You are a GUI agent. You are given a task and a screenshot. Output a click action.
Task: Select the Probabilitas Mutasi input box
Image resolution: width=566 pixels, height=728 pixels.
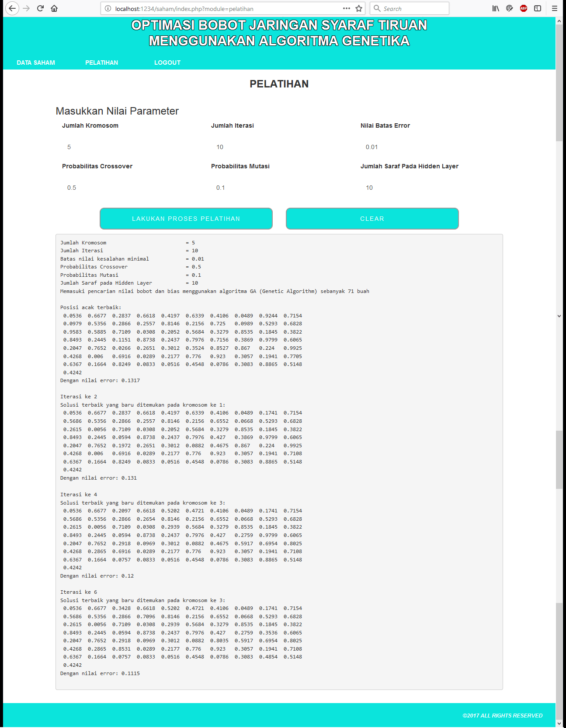click(279, 188)
